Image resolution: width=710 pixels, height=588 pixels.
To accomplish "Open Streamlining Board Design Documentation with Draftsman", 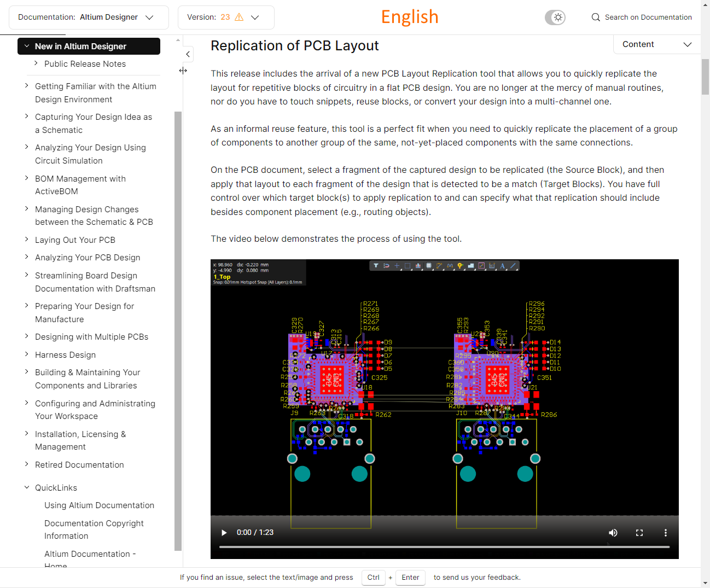I will point(95,282).
